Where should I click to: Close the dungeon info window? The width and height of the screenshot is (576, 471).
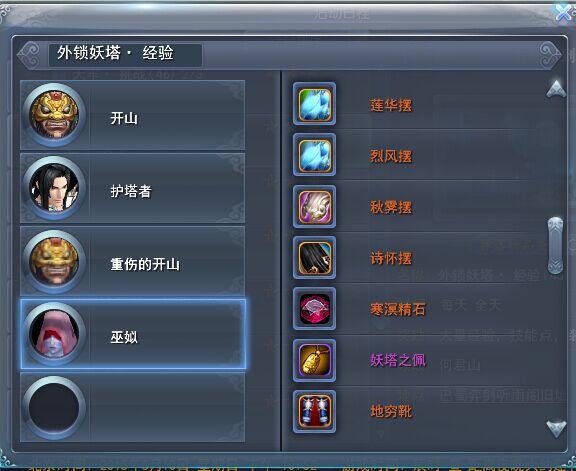pos(565,12)
